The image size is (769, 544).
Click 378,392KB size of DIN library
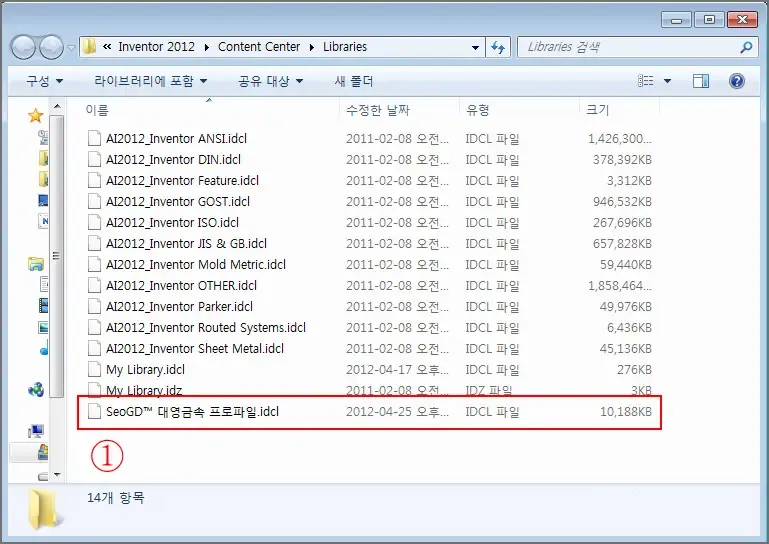coord(622,160)
